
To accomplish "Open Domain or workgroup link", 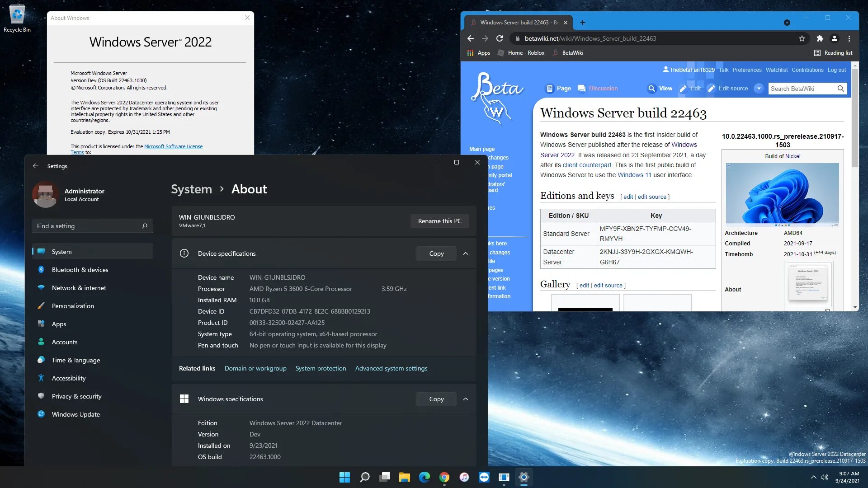I will pos(255,368).
